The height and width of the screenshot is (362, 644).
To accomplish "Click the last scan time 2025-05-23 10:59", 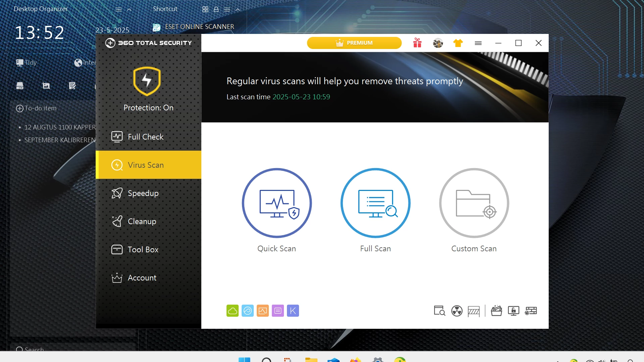I will point(301,97).
